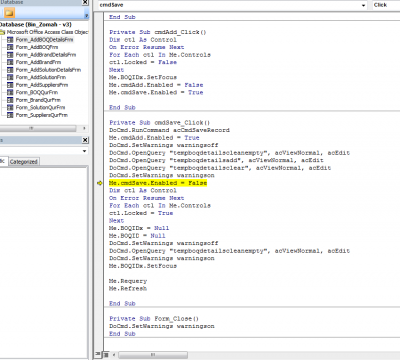Click the Form_AddSuppliersFrm module icon

(x=10, y=85)
